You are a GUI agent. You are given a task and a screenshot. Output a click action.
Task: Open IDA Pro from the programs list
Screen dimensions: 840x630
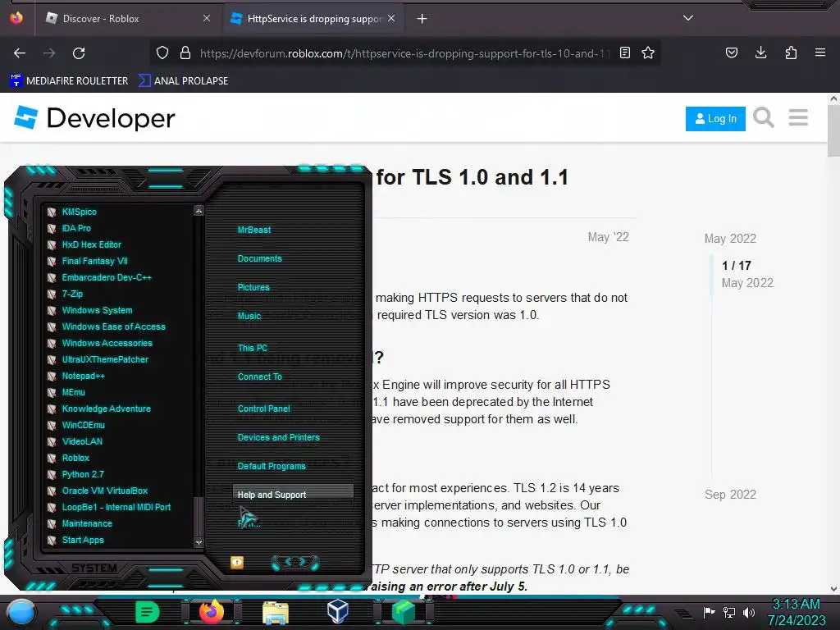tap(76, 228)
